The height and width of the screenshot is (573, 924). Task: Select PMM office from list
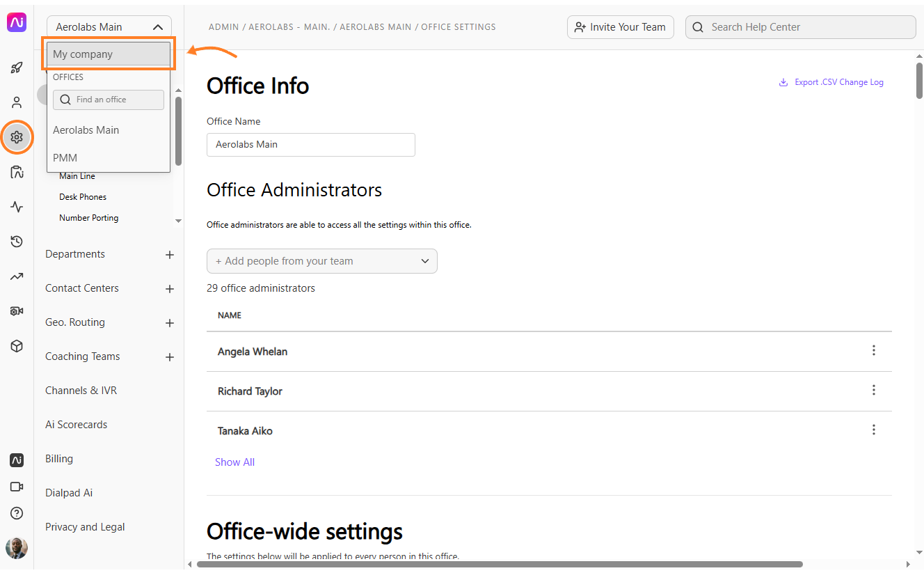point(65,158)
